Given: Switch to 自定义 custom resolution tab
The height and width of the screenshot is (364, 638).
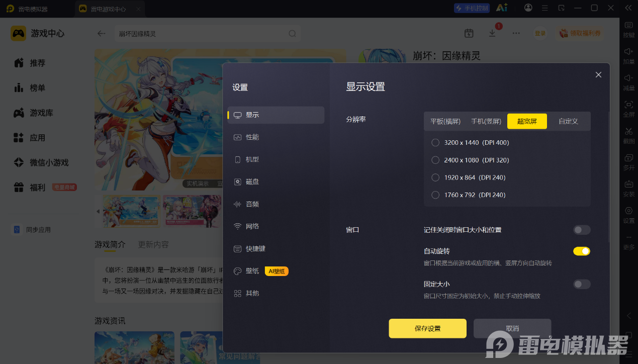Looking at the screenshot, I should click(x=568, y=121).
